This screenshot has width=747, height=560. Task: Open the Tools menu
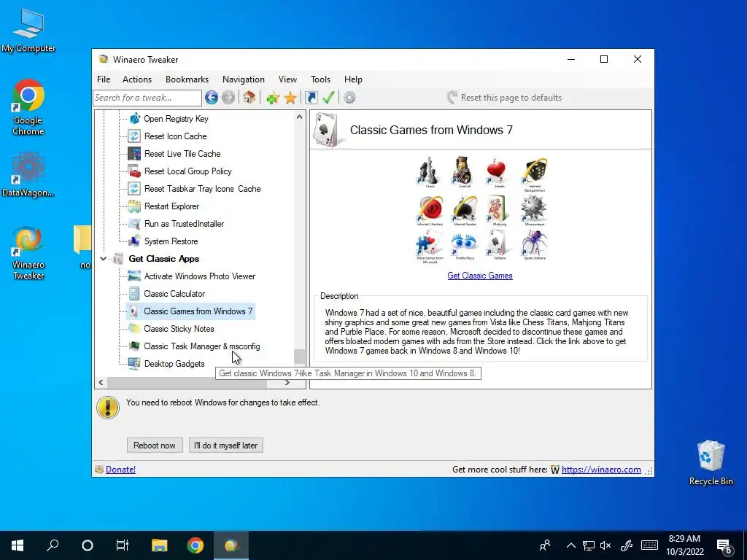[321, 79]
